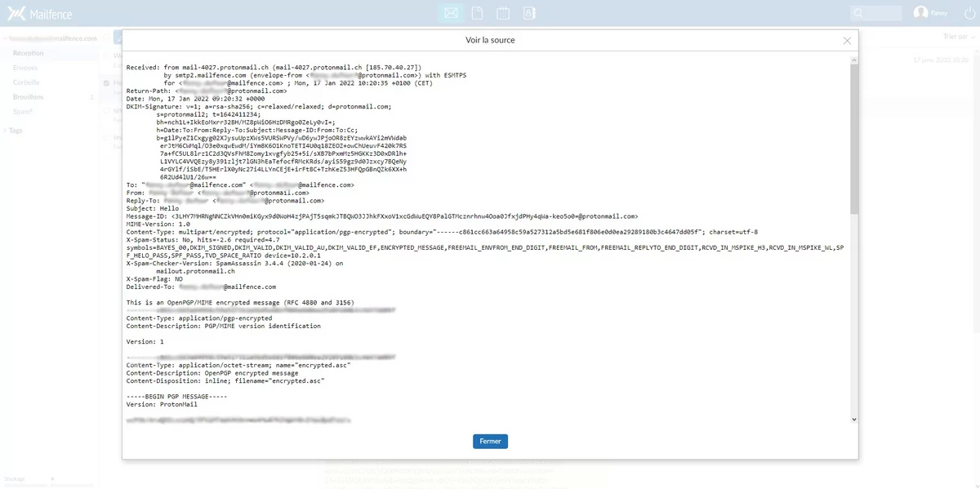The image size is (980, 489).
Task: Click the "17 janv. 2022 10:20" message date
Action: [x=940, y=60]
